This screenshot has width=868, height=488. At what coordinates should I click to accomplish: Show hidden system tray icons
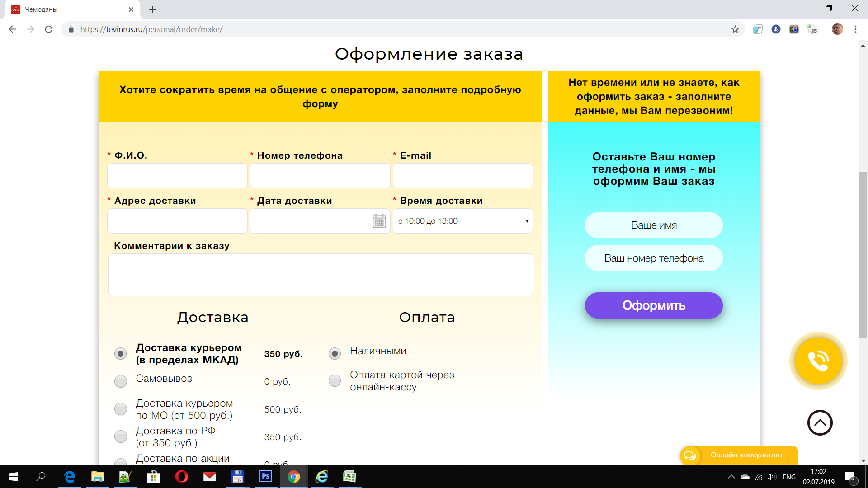731,477
